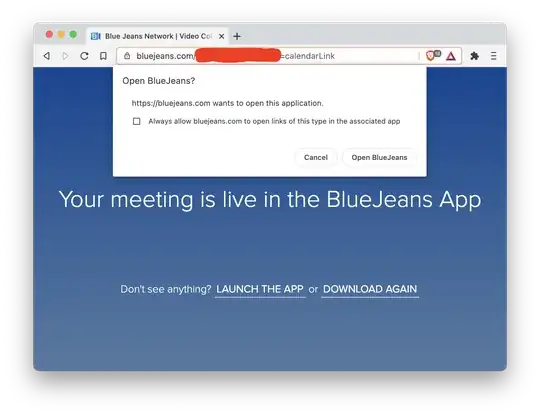Open a new tab with plus button

[237, 36]
